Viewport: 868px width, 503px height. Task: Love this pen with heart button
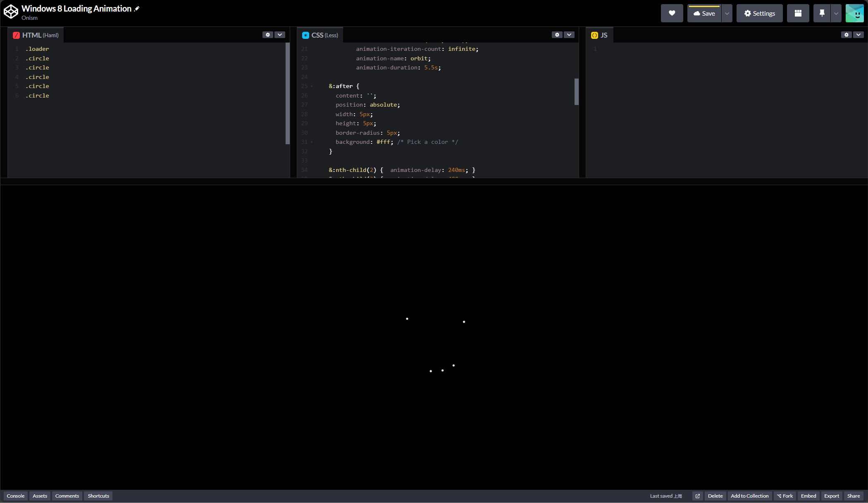tap(672, 13)
